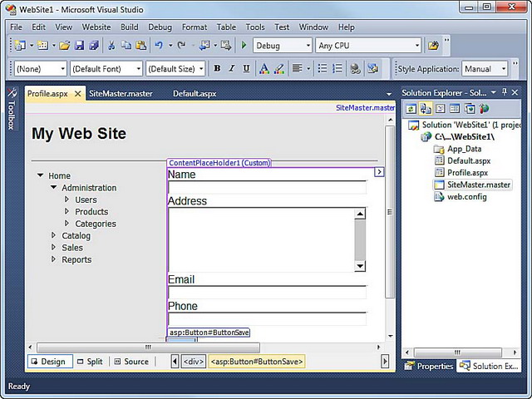Collapse the Administration tree node

[x=53, y=187]
